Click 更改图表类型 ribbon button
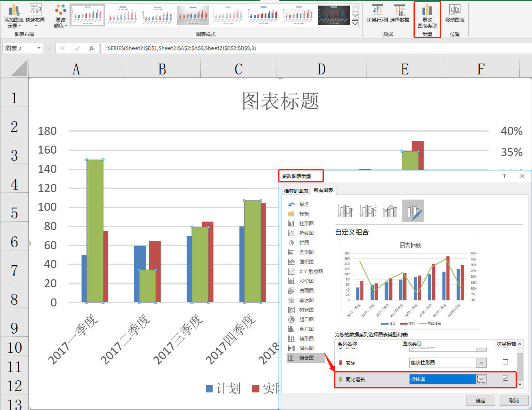The height and width of the screenshot is (410, 532). point(427,16)
